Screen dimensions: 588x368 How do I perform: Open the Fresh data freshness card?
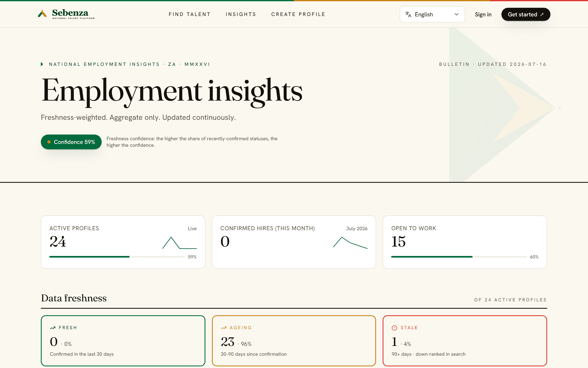[x=123, y=341]
